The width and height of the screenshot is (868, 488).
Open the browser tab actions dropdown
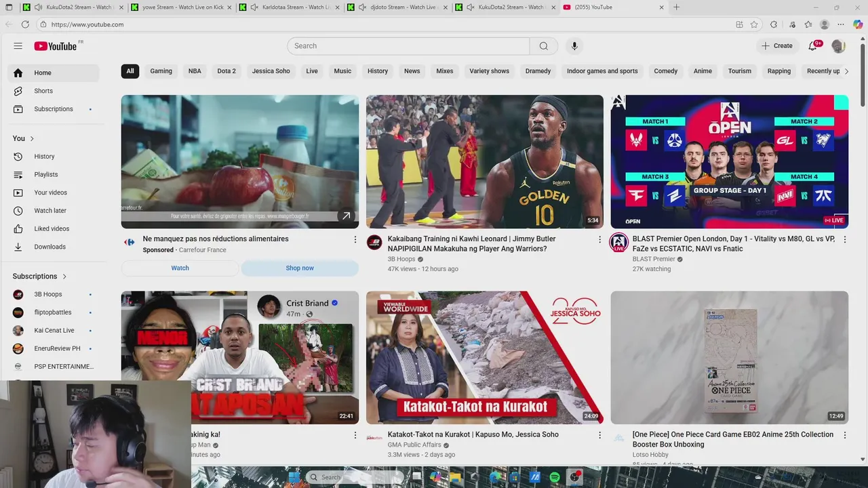click(7, 7)
